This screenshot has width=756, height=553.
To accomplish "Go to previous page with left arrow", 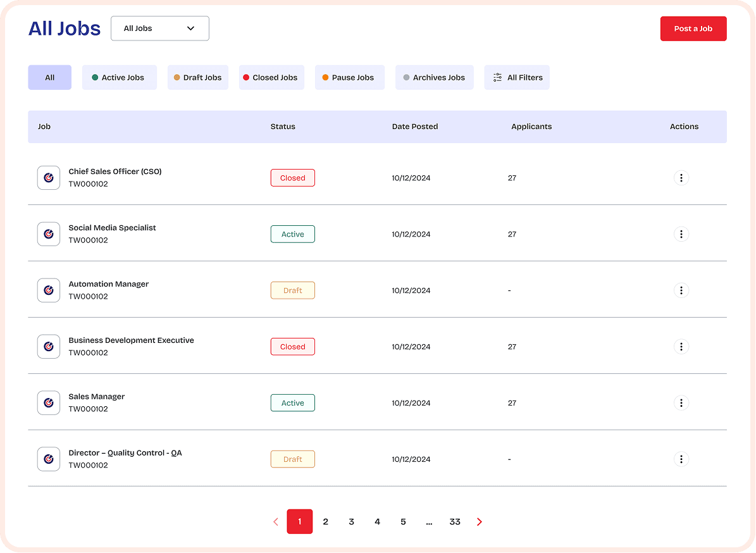I will 276,521.
